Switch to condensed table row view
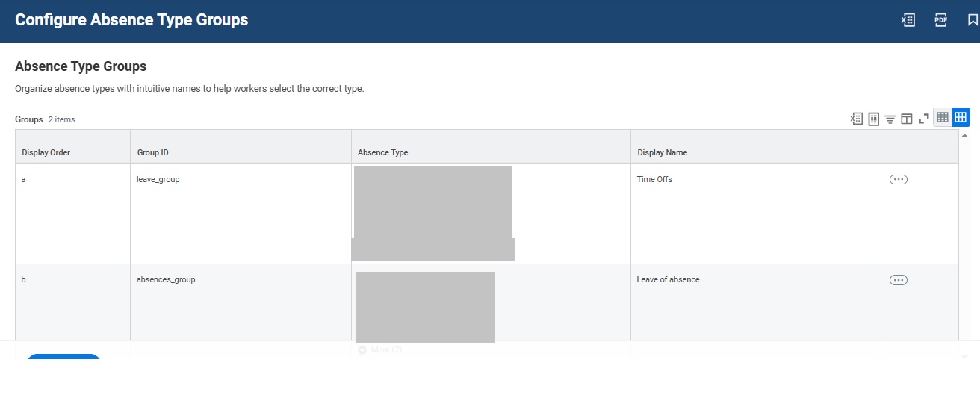This screenshot has width=980, height=395. tap(943, 117)
